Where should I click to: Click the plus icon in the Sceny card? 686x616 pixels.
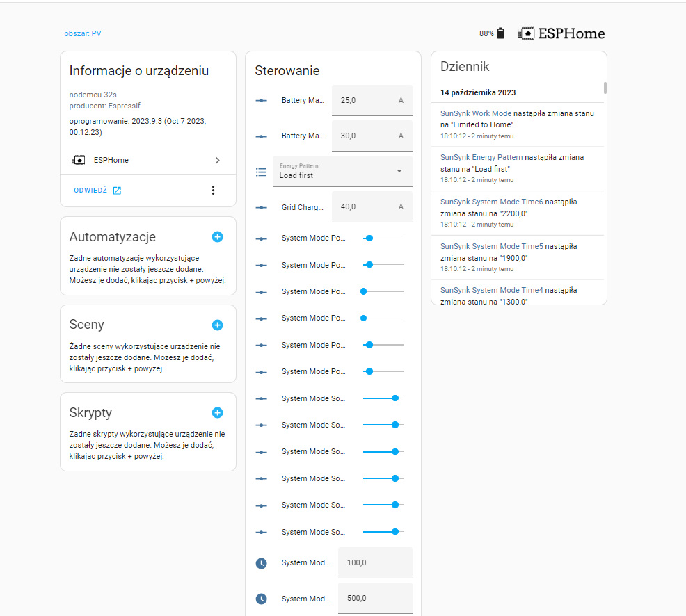[217, 325]
